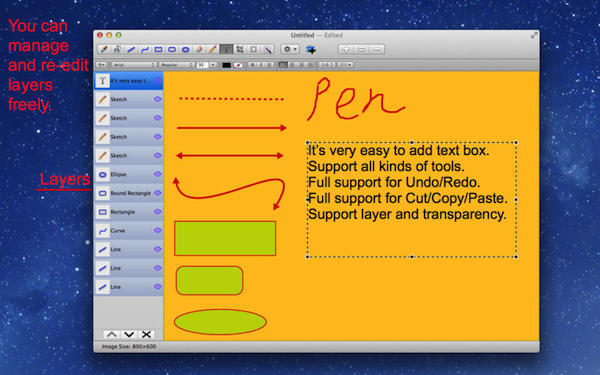
Task: Click the green ellipse shape on canvas
Action: [220, 322]
